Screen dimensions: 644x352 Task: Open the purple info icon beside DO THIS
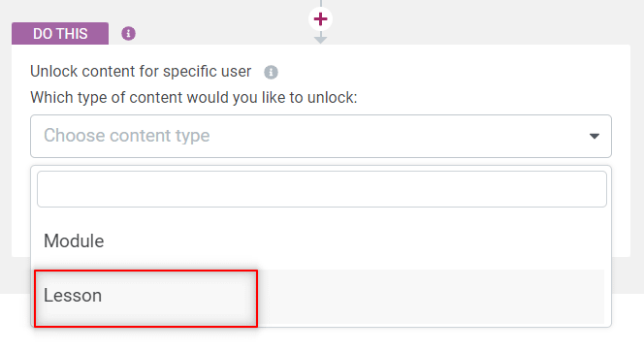coord(128,33)
